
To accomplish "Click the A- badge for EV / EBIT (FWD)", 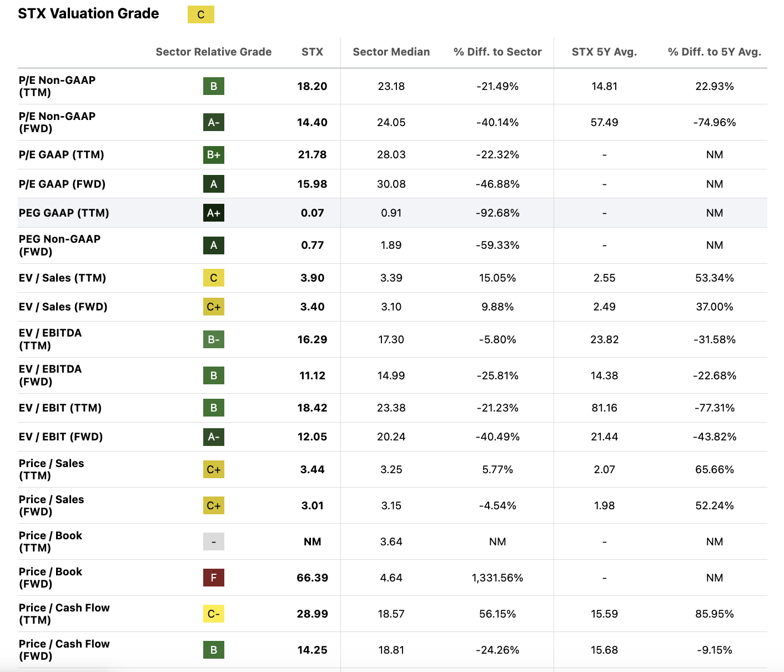I will pyautogui.click(x=213, y=437).
